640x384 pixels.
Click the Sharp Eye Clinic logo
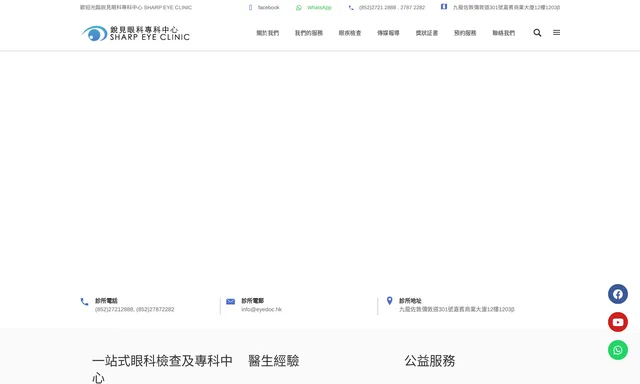coord(135,33)
